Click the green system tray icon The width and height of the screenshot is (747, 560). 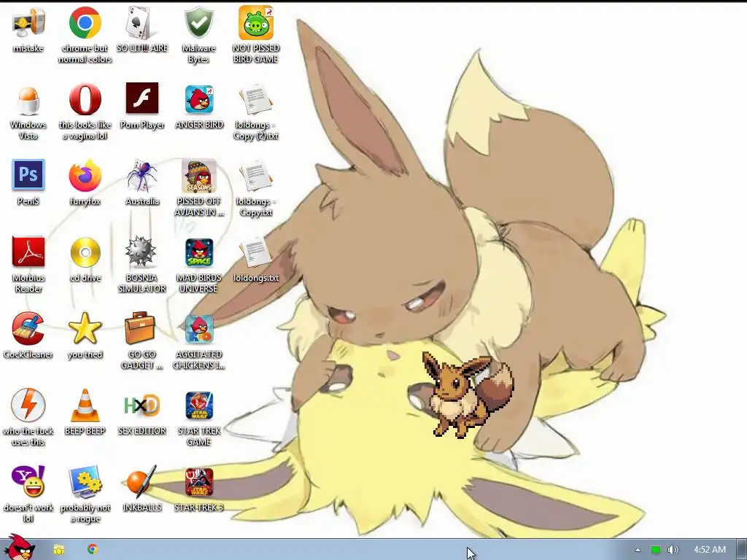pyautogui.click(x=656, y=550)
